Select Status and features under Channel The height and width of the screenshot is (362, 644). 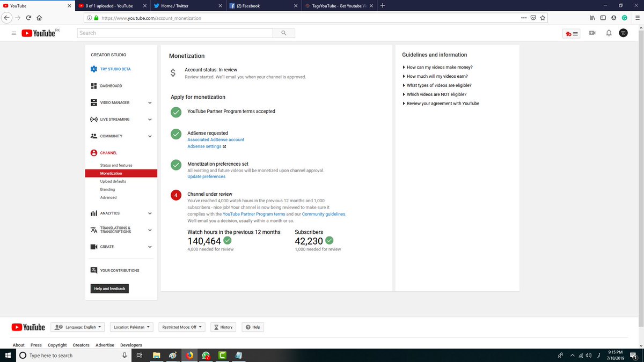(x=116, y=165)
